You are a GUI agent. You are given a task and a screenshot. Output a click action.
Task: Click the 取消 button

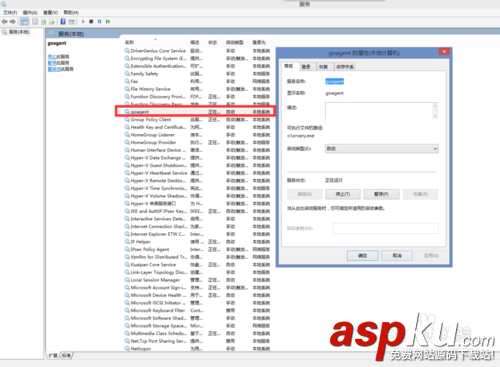tap(397, 256)
